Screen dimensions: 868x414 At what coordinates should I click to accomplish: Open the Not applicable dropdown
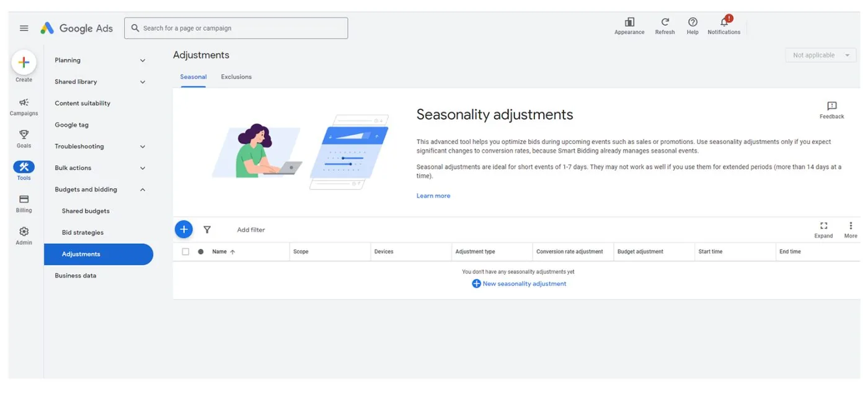(820, 55)
